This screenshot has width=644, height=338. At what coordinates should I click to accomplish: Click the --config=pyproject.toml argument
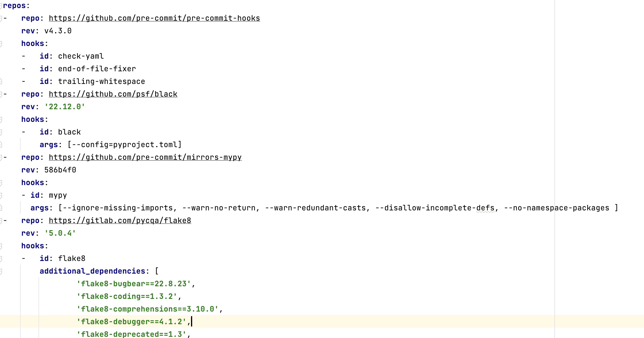click(x=124, y=145)
